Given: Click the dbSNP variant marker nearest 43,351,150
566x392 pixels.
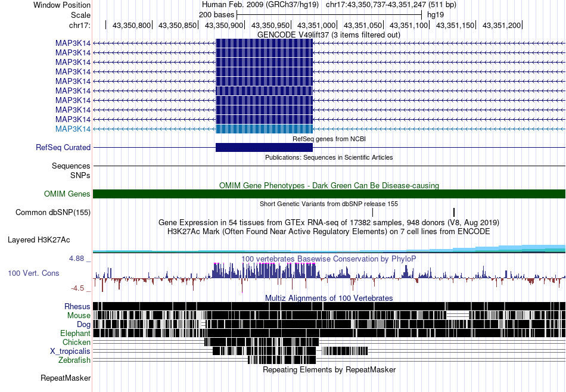Looking at the screenshot, I should tap(454, 212).
